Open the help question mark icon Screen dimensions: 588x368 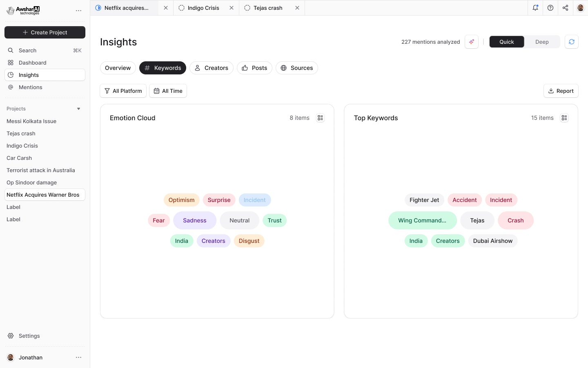click(550, 8)
